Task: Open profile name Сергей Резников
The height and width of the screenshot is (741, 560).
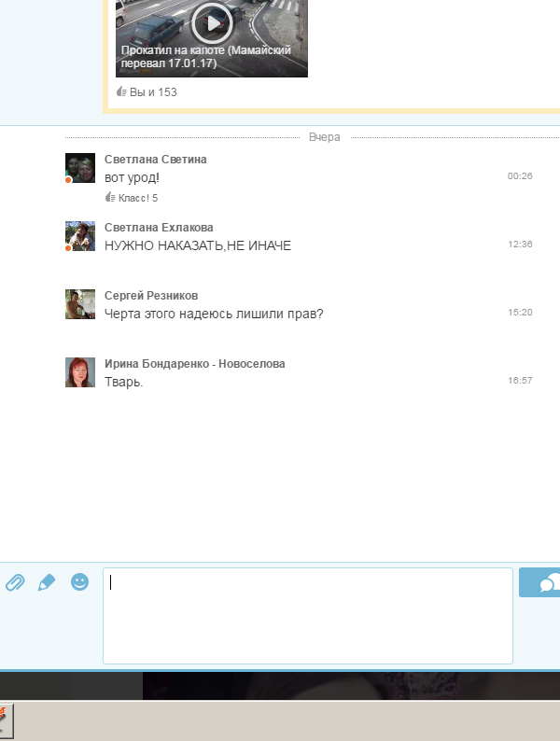Action: pos(150,296)
